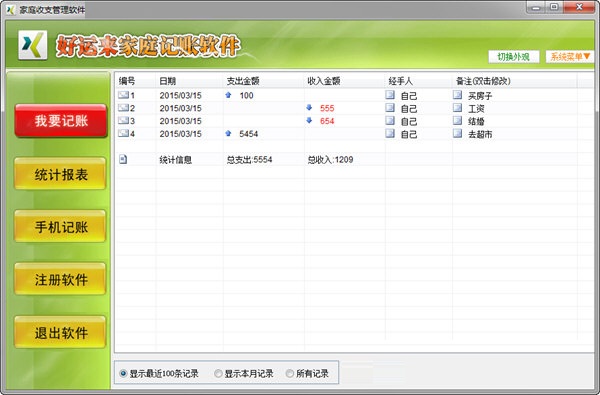600x395 pixels.
Task: Click the title bar application icon
Action: point(11,10)
